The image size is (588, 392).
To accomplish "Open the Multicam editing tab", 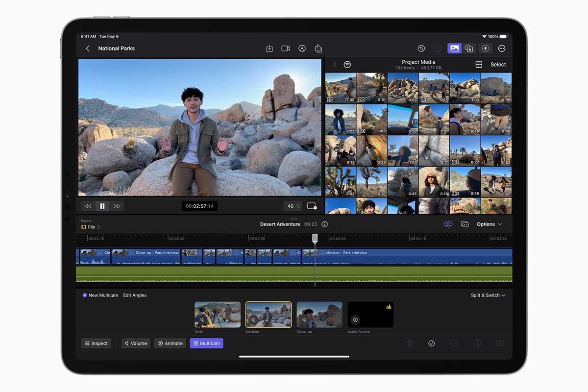I will (206, 343).
